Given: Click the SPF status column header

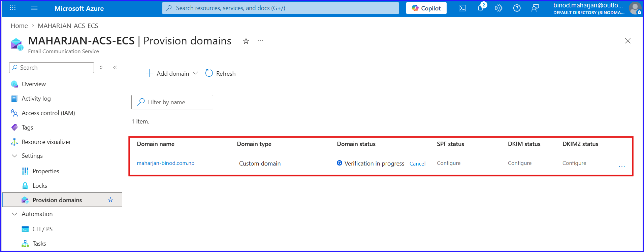Looking at the screenshot, I should coord(450,144).
